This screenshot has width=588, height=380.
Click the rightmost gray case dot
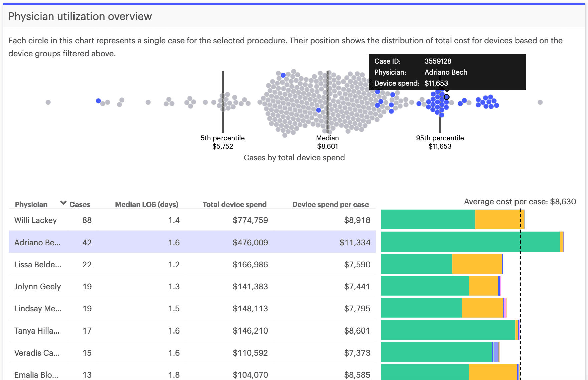pyautogui.click(x=540, y=102)
